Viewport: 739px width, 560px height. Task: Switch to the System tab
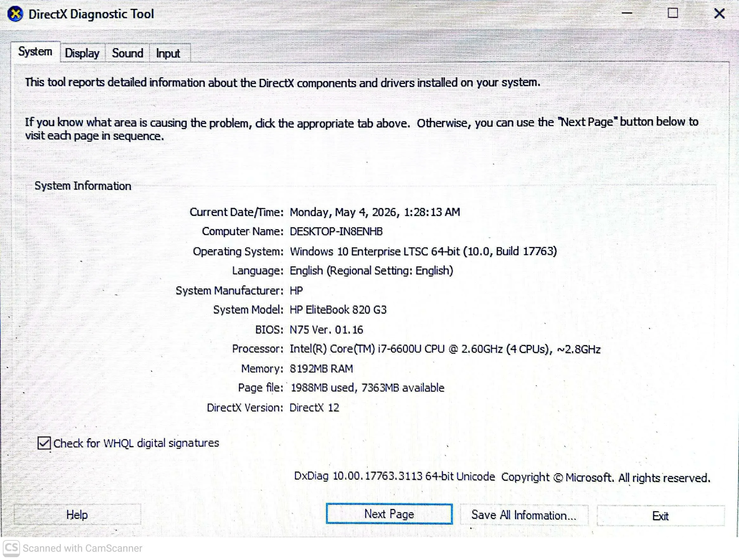(35, 52)
